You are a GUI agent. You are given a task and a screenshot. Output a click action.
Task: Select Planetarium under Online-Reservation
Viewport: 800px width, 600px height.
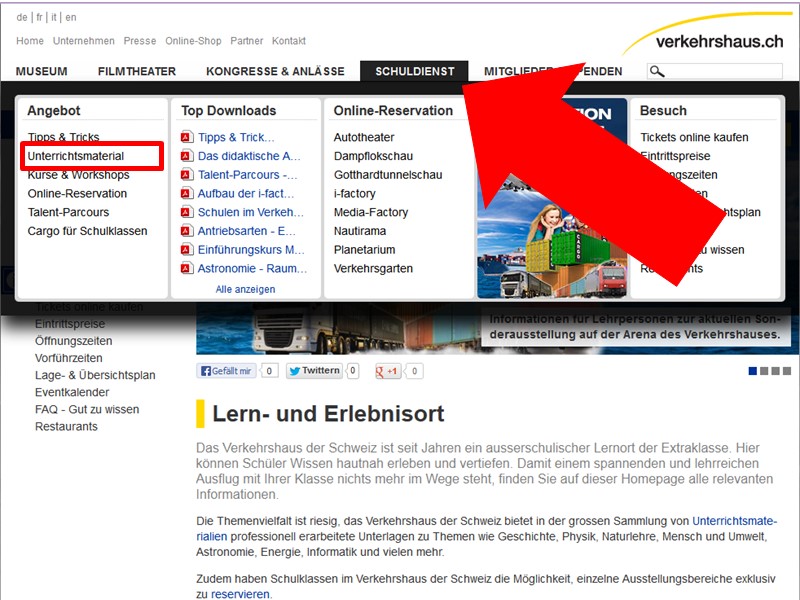click(364, 250)
